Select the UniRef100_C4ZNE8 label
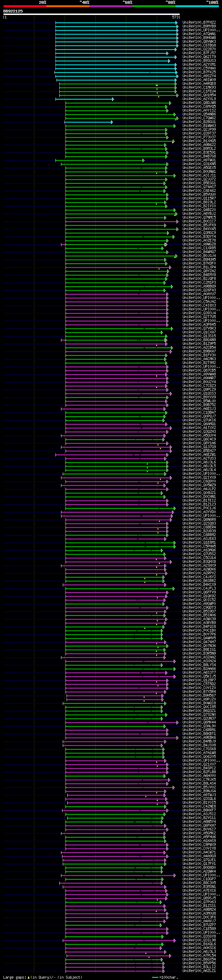This screenshot has width=222, height=980. point(199,806)
